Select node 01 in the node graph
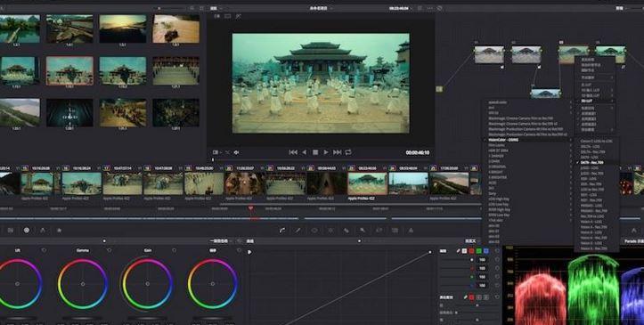The image size is (644, 325). coord(489,54)
